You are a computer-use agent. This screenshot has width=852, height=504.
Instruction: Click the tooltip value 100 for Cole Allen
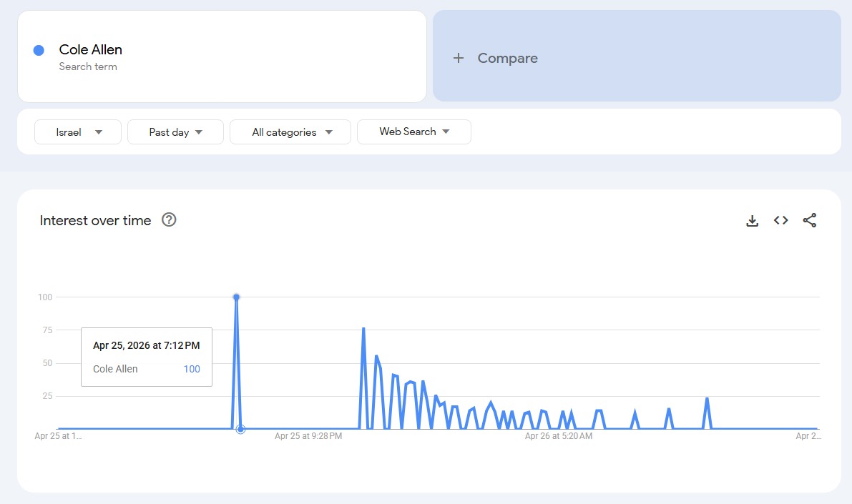point(192,369)
